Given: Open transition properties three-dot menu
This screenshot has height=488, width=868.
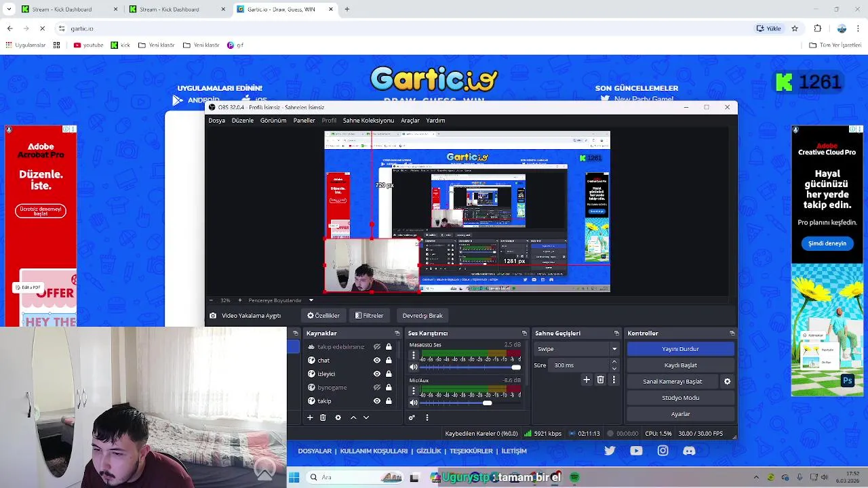Looking at the screenshot, I should click(614, 380).
